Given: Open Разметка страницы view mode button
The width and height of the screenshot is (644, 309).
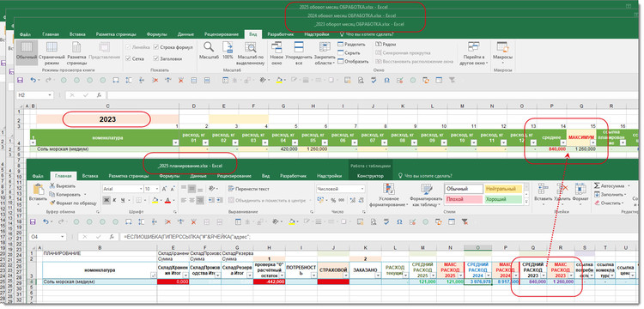Looking at the screenshot, I should pyautogui.click(x=76, y=53).
